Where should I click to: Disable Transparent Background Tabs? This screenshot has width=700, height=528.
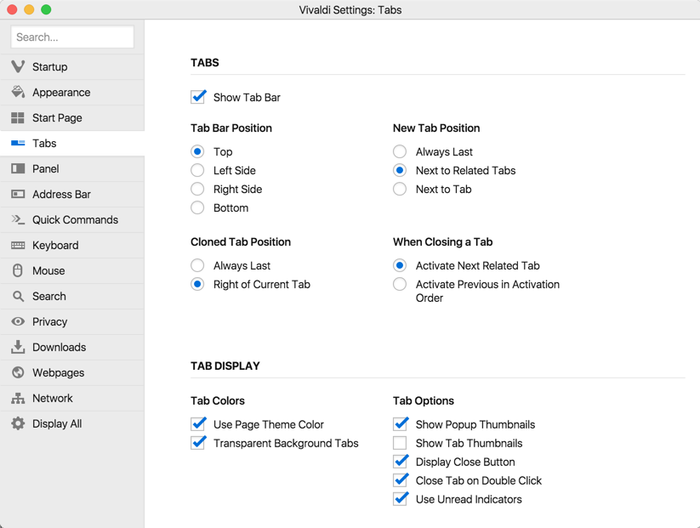point(198,443)
